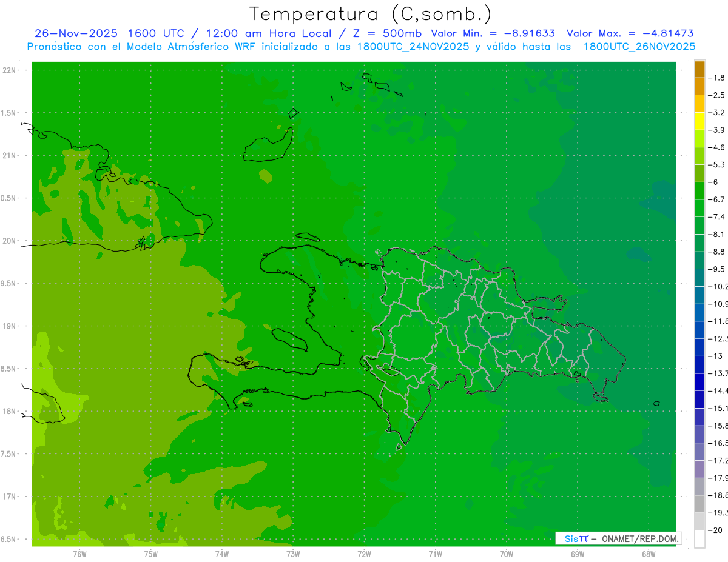This screenshot has width=728, height=562.
Task: Pick the white swatch below the -20 label
Action: [699, 539]
